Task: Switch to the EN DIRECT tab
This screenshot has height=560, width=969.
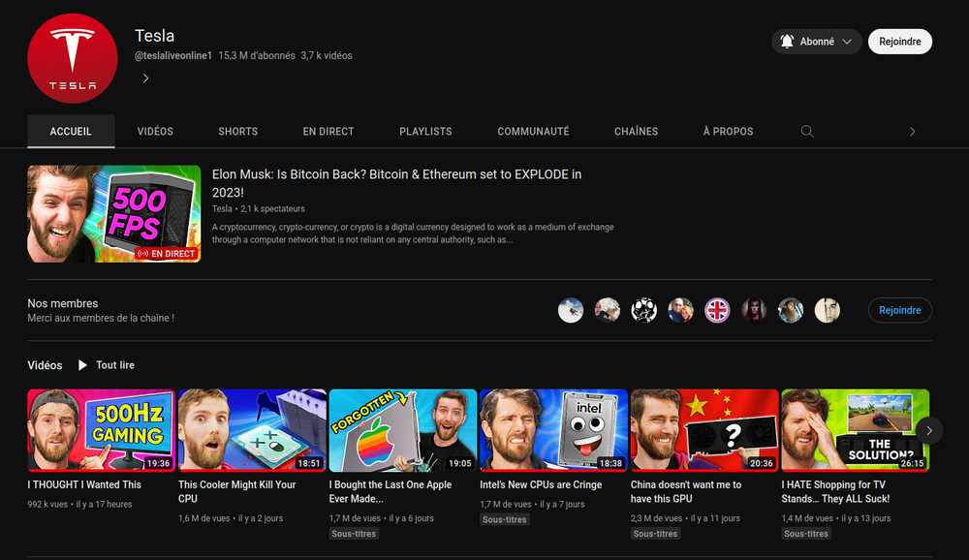Action: coord(328,131)
